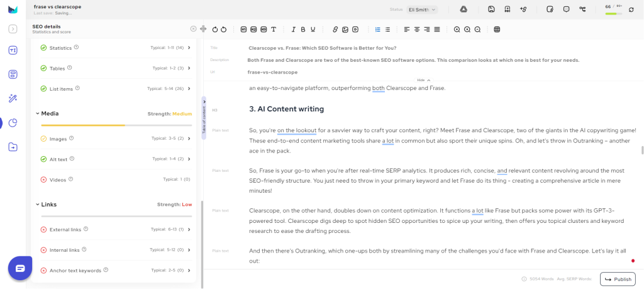Click the insert image icon in toolbar
This screenshot has height=289, width=644.
[345, 30]
